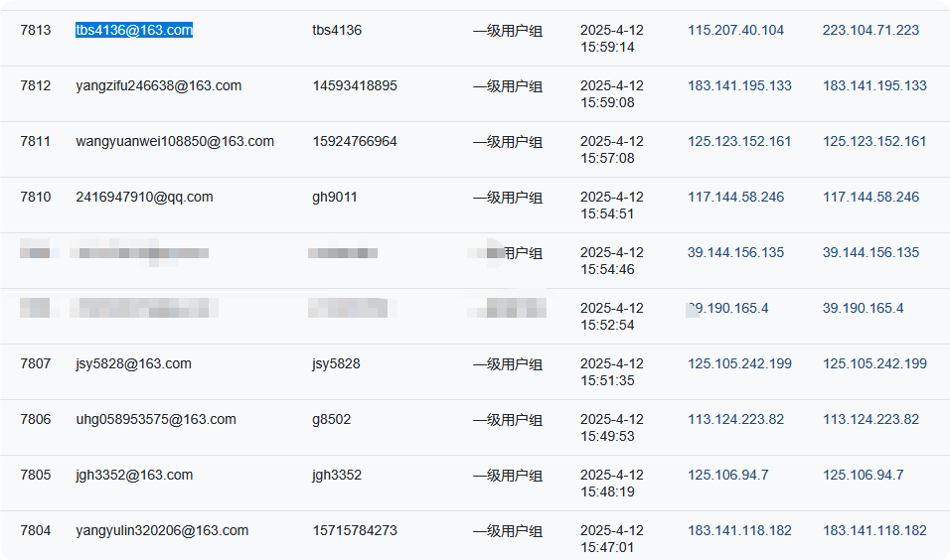Click the highlighted email tbs4136@163.com
Image resolution: width=950 pixels, height=560 pixels.
pyautogui.click(x=134, y=30)
